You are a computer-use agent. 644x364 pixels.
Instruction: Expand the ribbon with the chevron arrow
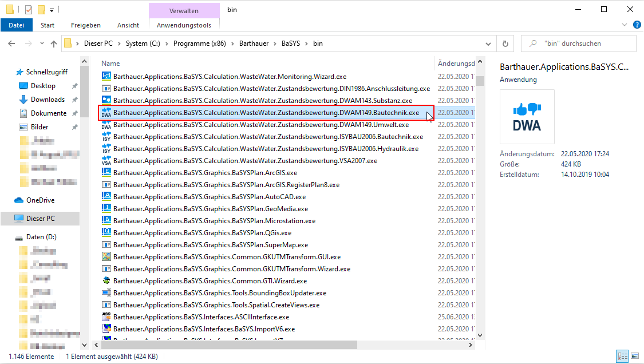pyautogui.click(x=625, y=25)
